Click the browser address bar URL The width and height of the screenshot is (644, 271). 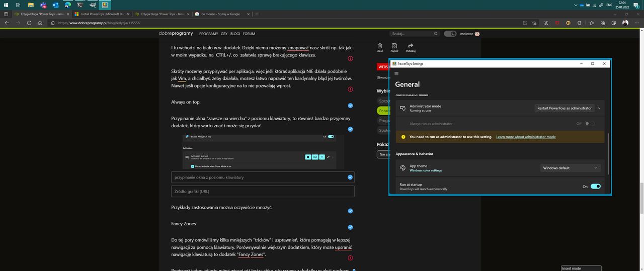click(99, 23)
